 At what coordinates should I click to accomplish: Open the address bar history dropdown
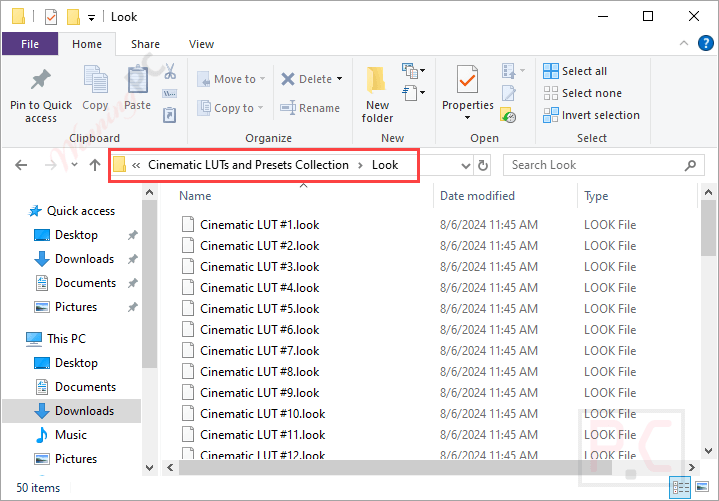click(x=466, y=165)
